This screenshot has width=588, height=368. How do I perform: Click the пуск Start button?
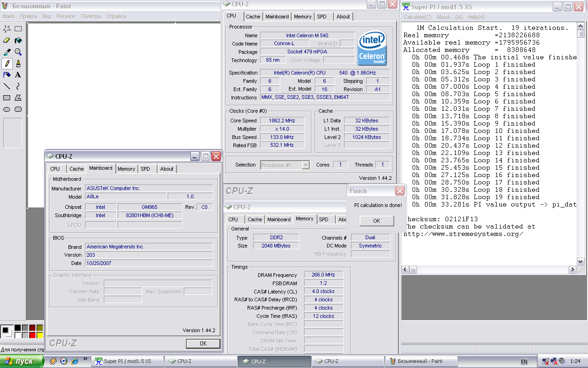[x=22, y=361]
